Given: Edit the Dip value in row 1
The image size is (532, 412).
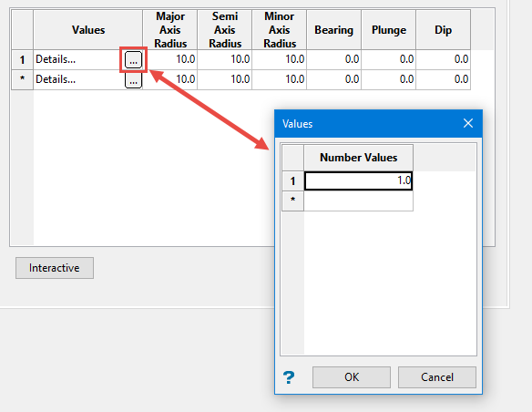Looking at the screenshot, I should pos(443,60).
